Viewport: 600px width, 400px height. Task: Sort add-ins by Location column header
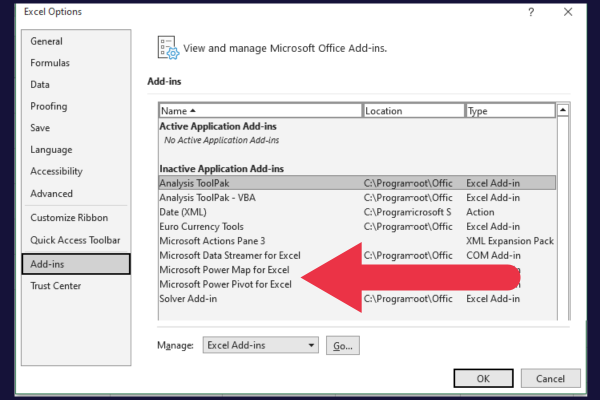point(413,111)
